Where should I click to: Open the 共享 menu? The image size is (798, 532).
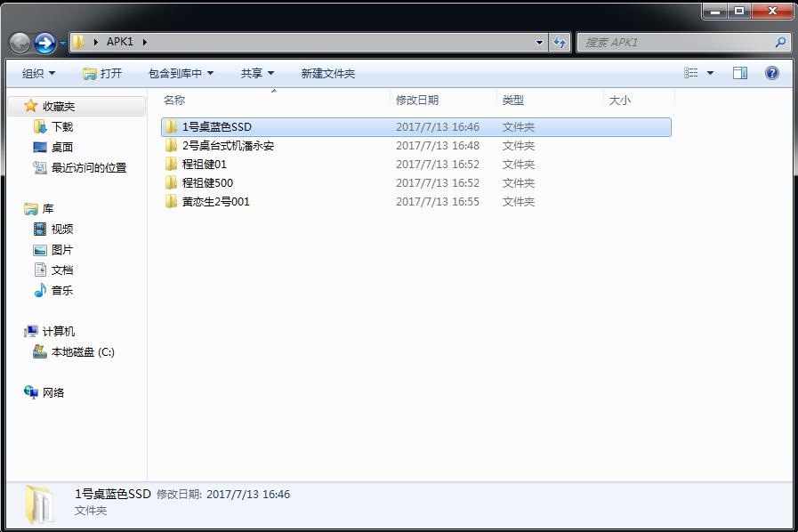pyautogui.click(x=257, y=74)
